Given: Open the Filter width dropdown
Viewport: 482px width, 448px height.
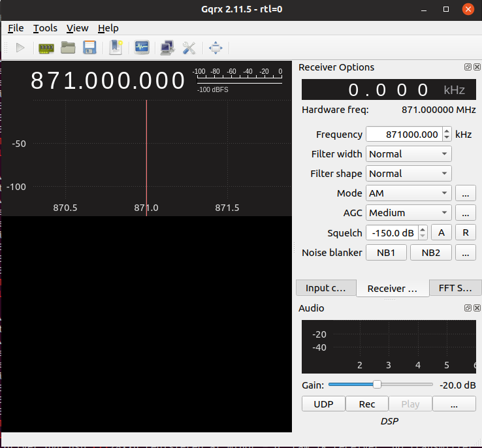Looking at the screenshot, I should pyautogui.click(x=409, y=154).
